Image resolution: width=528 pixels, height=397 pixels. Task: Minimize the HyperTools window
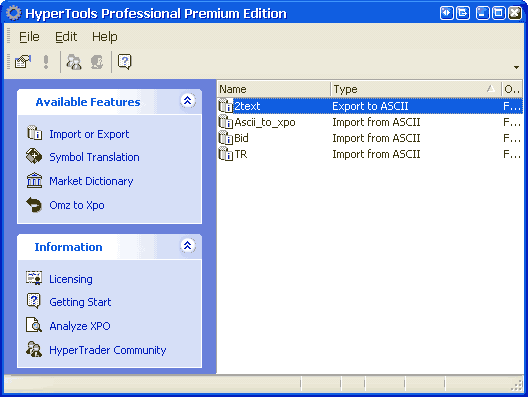483,13
